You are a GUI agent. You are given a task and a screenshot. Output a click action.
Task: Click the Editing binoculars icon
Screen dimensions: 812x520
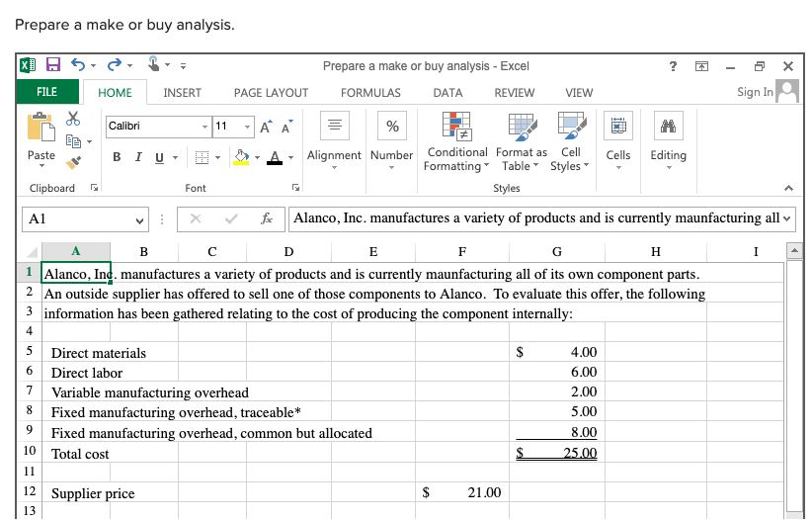(668, 126)
